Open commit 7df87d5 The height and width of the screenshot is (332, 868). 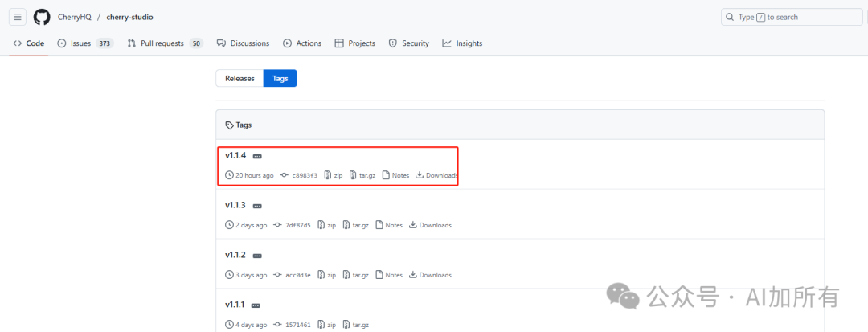(293, 225)
